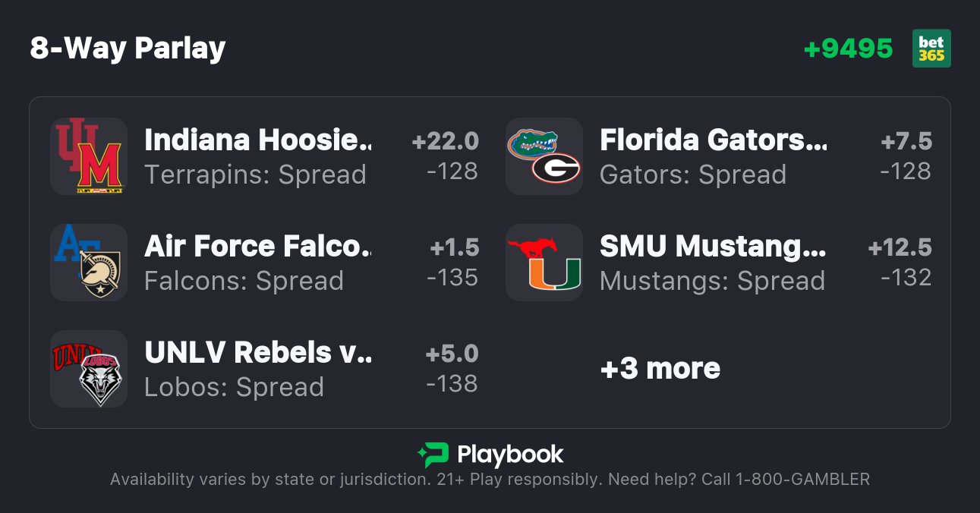980x513 pixels.
Task: Click the Playbook green logo icon
Action: coord(433,455)
